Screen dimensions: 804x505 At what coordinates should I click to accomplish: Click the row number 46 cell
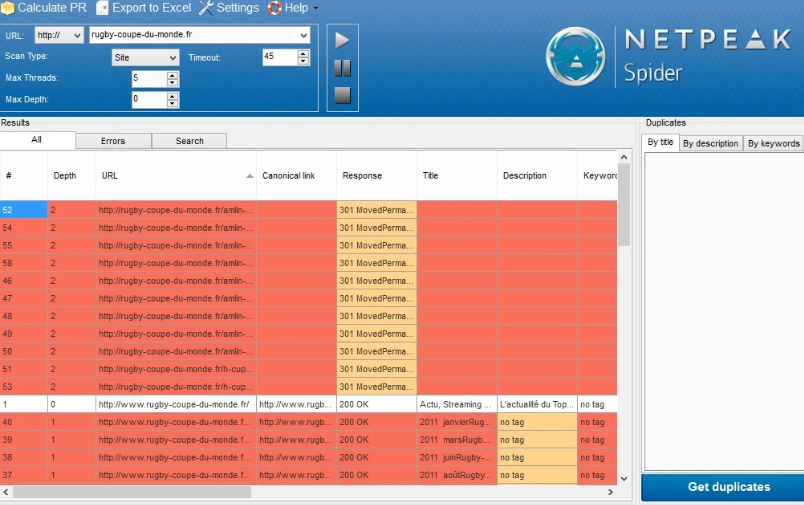point(24,280)
